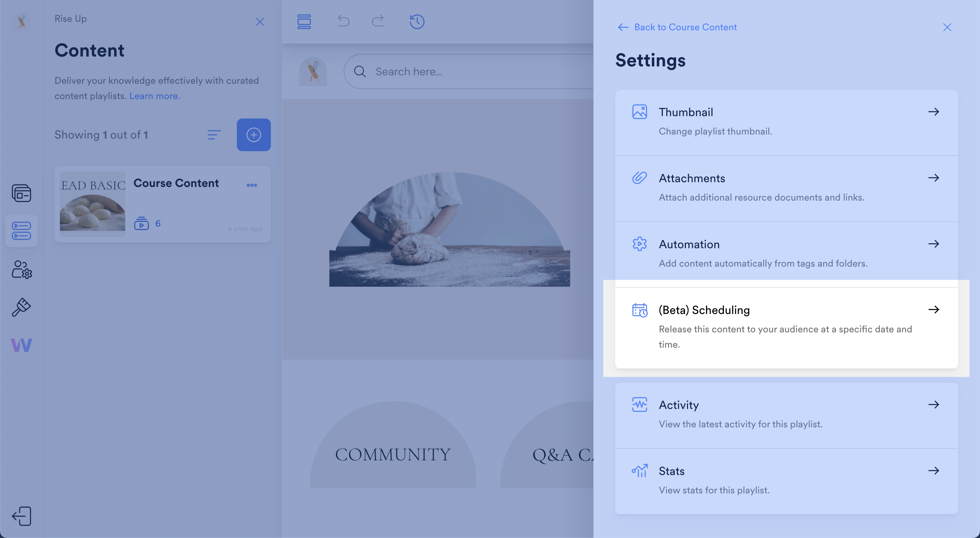
Task: Open the design brush sidebar icon
Action: (21, 307)
